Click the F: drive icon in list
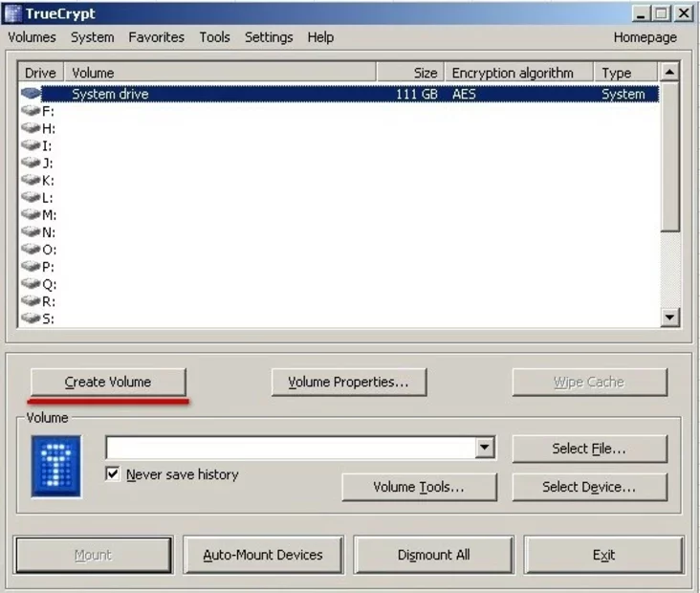700x593 pixels. pos(31,111)
